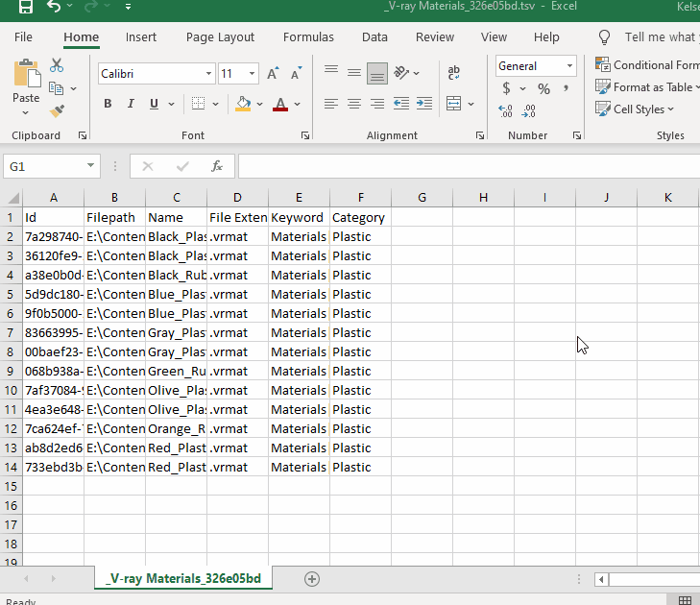Open the Calibri font name dropdown

point(209,74)
